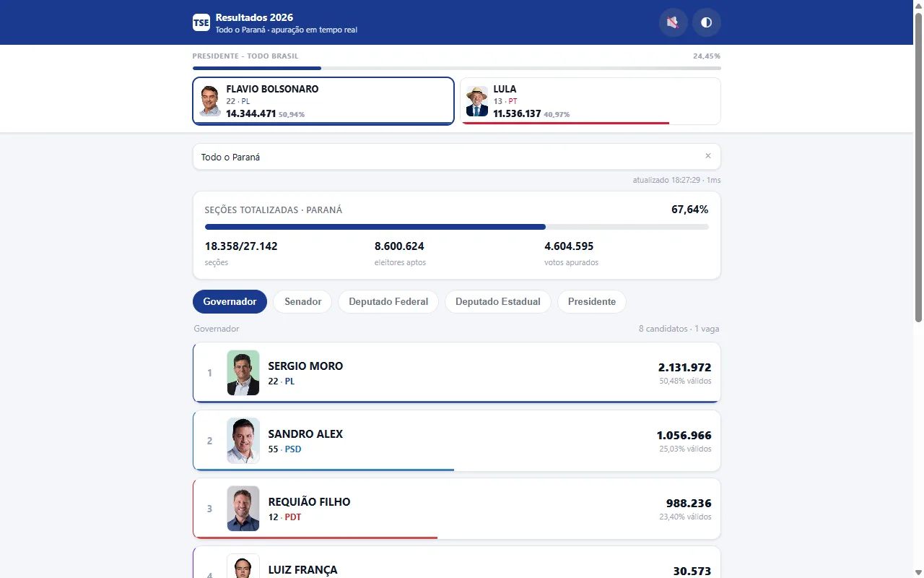Click Sandro Alex's candidate photo

243,441
